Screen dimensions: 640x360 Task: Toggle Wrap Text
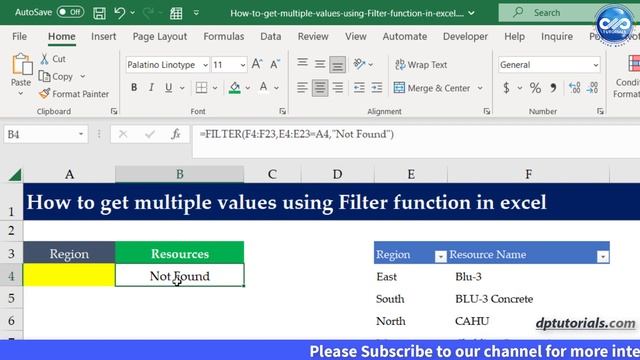421,64
